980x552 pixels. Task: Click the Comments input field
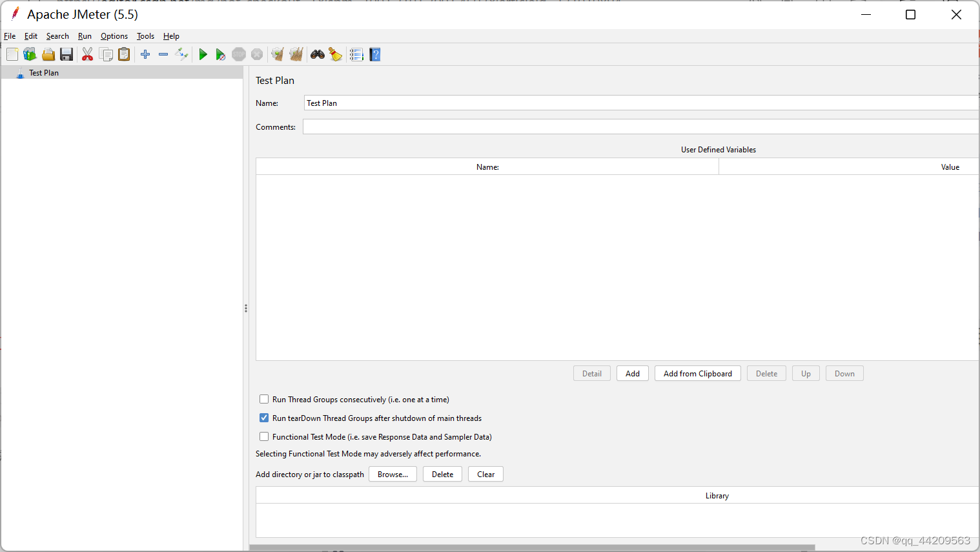tap(641, 127)
